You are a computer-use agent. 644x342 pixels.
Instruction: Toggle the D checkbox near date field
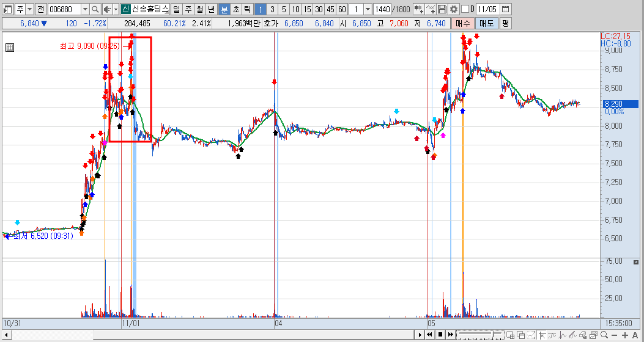tap(465, 9)
